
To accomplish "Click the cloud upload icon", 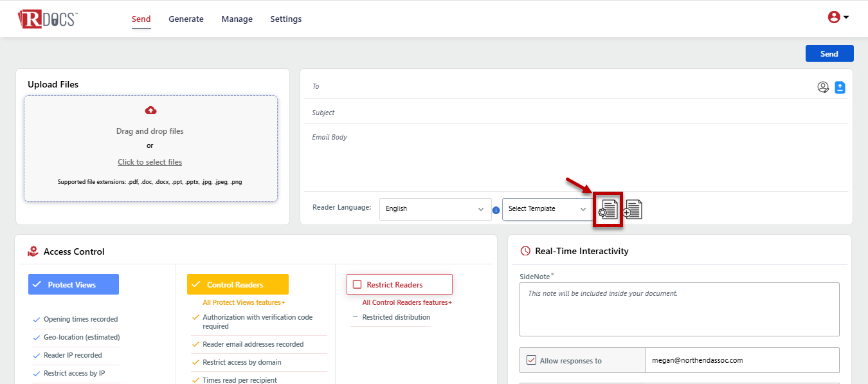I will click(150, 110).
